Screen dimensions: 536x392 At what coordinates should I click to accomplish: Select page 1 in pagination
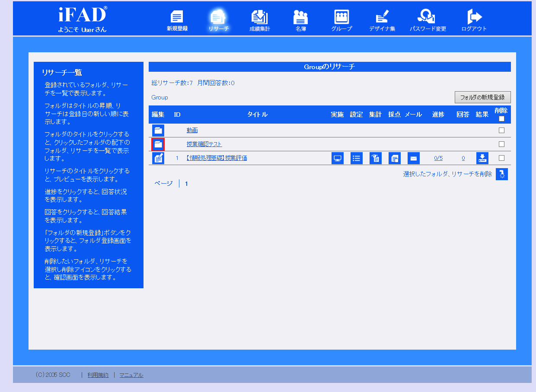186,183
